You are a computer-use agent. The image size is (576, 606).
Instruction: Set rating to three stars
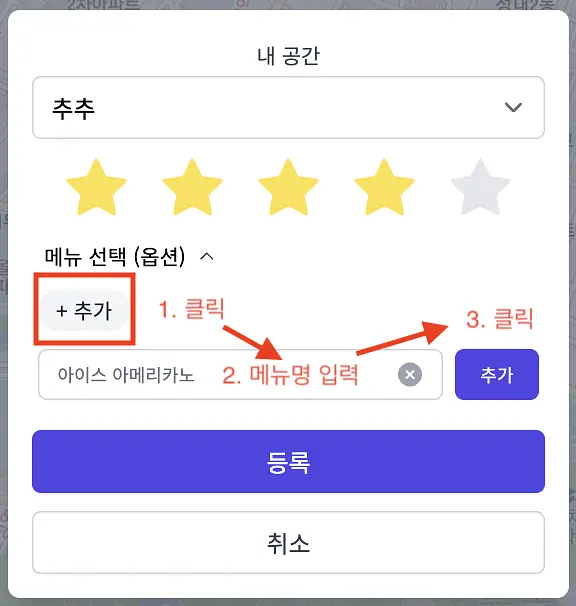point(288,187)
